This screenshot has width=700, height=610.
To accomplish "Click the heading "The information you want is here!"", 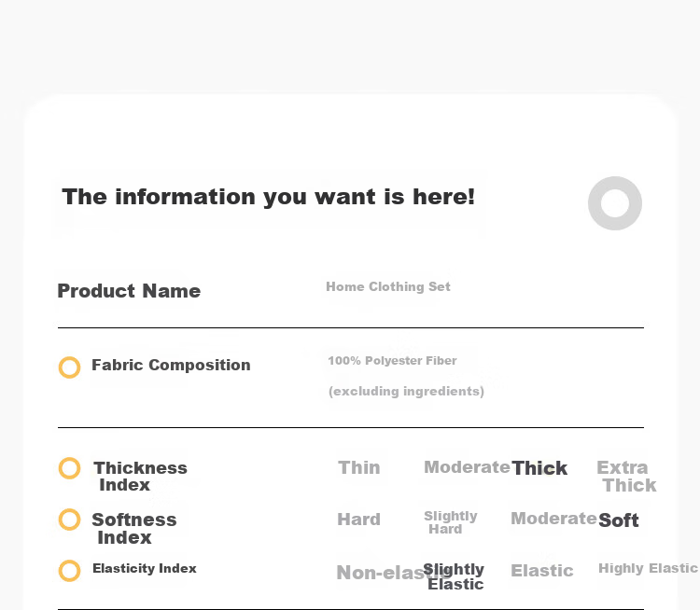I will click(268, 197).
